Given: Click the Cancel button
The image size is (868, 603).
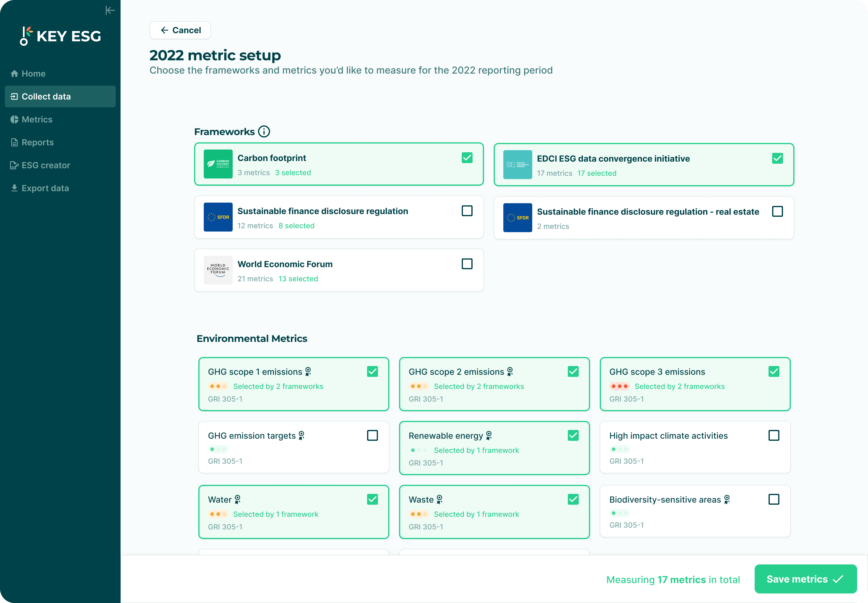Looking at the screenshot, I should coord(180,30).
